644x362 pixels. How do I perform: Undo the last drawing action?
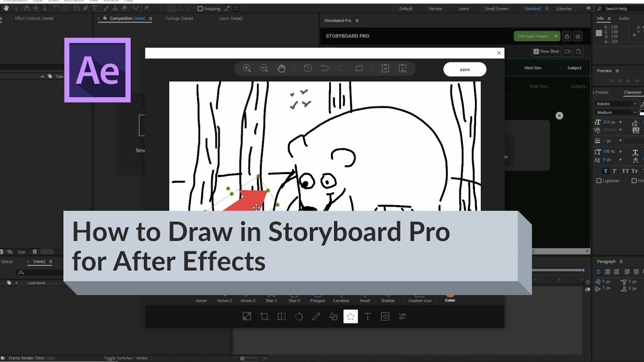(x=325, y=68)
